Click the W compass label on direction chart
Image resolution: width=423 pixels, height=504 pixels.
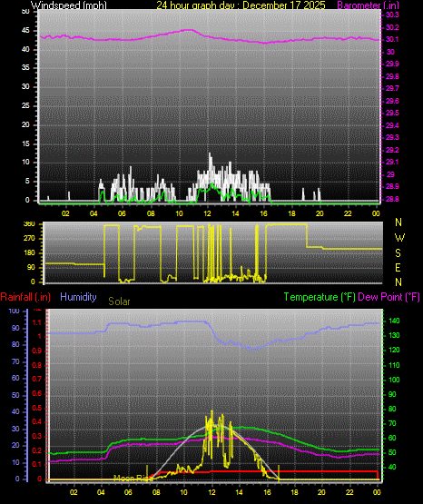click(x=399, y=238)
